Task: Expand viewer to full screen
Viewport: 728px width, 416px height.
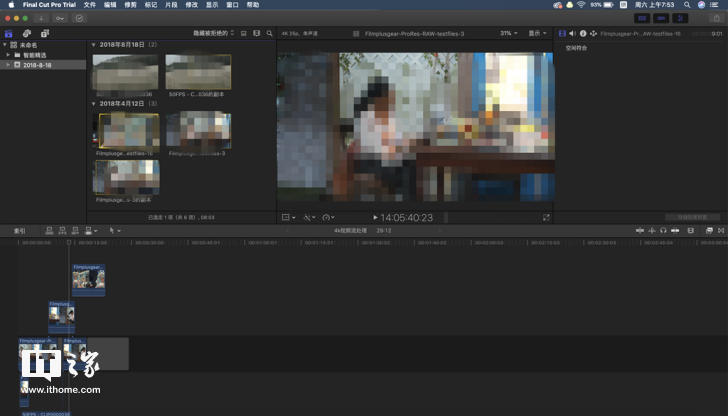Action: pos(546,217)
